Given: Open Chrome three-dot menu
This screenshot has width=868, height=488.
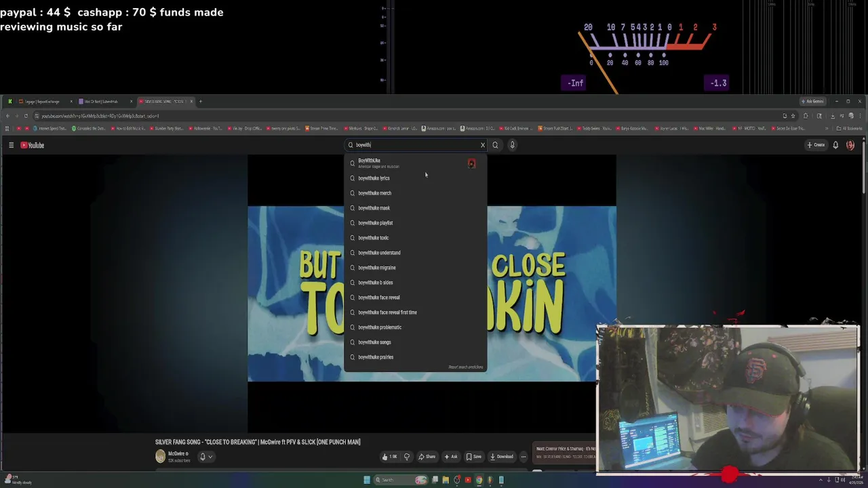Looking at the screenshot, I should pos(860,116).
